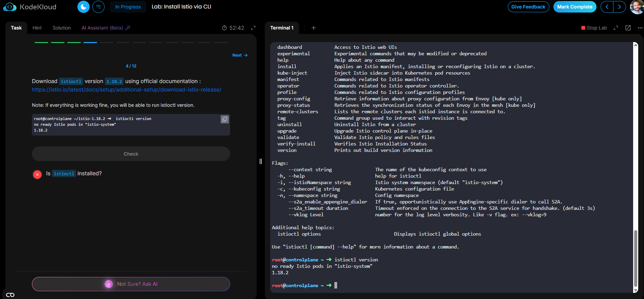Copy the istioctl version code snippet
Viewport: 644px width, 299px height.
click(x=224, y=119)
